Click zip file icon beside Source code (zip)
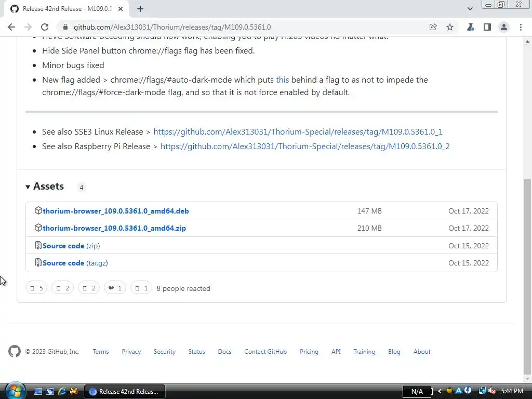532x399 pixels. click(38, 245)
